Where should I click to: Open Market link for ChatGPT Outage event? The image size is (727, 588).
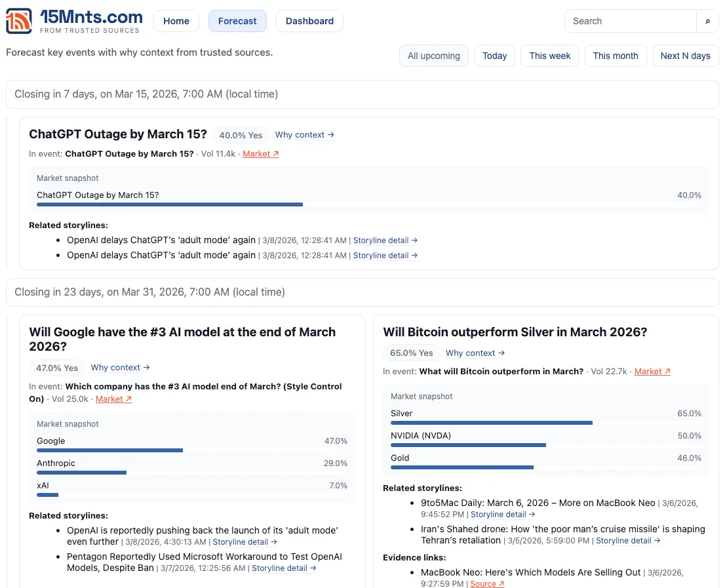(x=260, y=154)
